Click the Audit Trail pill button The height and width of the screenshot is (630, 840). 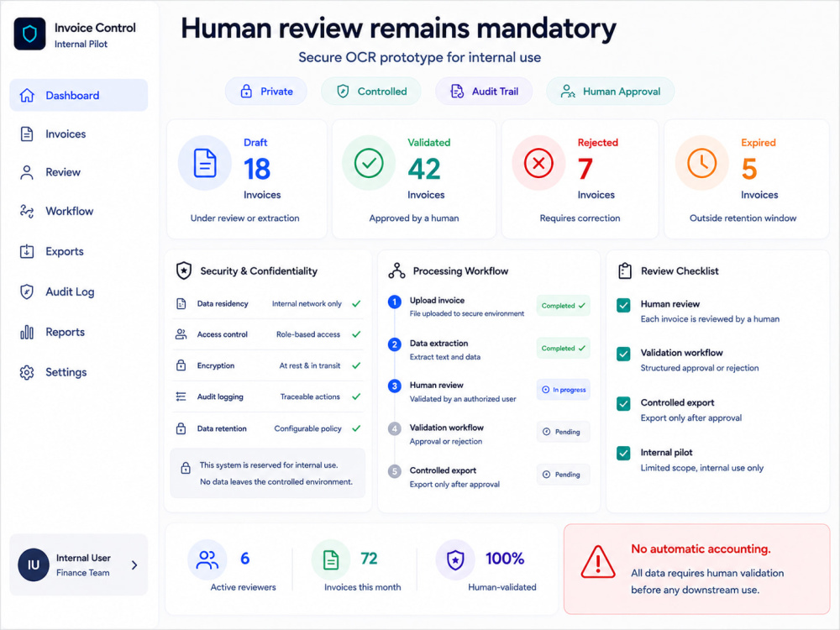click(x=484, y=91)
